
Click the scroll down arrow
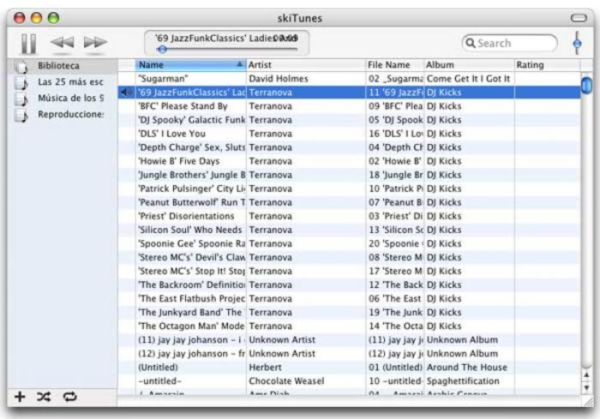[x=586, y=388]
